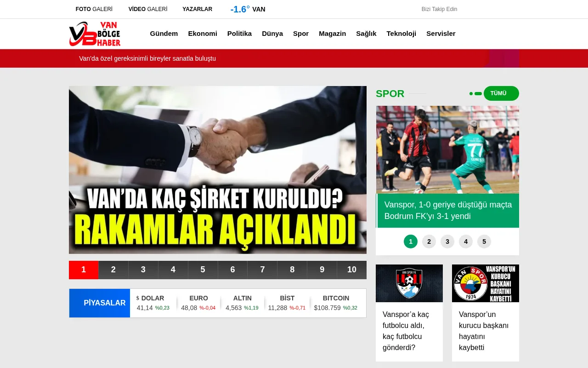Click the Van Bölge Haber logo
Screen dimensions: 588x368
pyautogui.click(x=95, y=34)
